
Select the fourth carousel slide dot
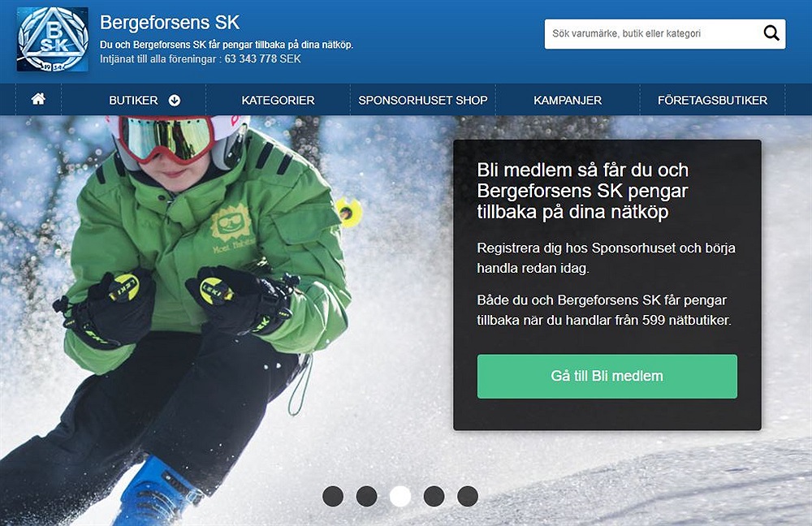(434, 496)
